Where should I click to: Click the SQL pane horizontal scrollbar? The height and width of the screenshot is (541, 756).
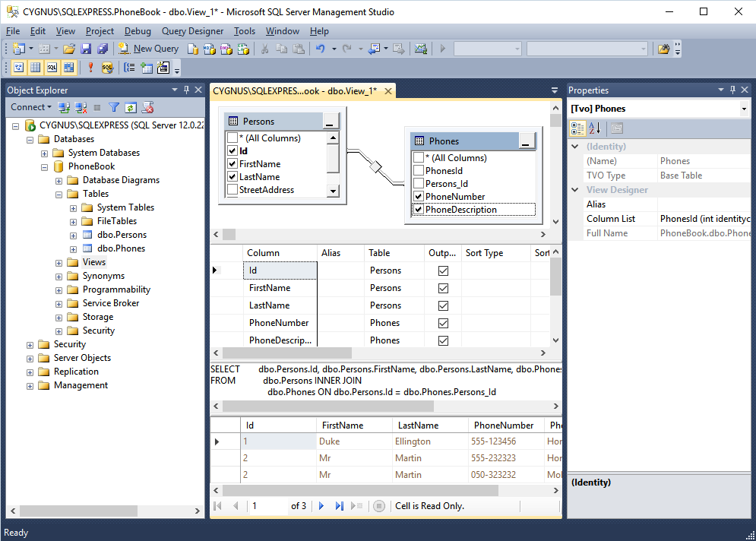pyautogui.click(x=328, y=407)
